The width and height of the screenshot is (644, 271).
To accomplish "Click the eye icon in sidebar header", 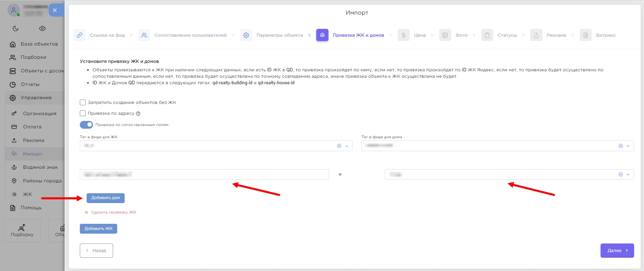I will click(x=42, y=29).
